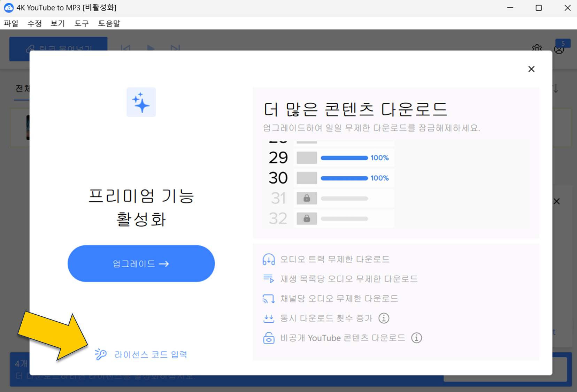Click the previous track button in background toolbar
Image resolution: width=577 pixels, height=392 pixels.
click(125, 48)
